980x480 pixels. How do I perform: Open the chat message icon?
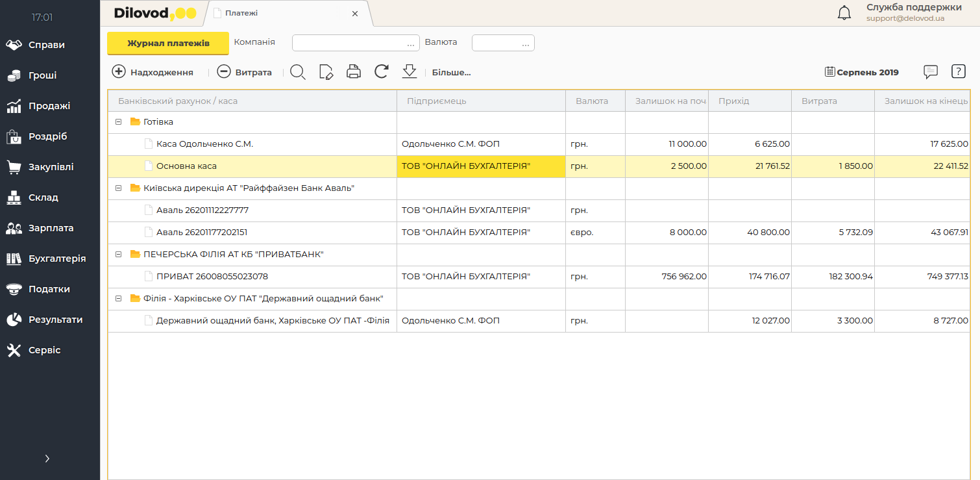931,72
